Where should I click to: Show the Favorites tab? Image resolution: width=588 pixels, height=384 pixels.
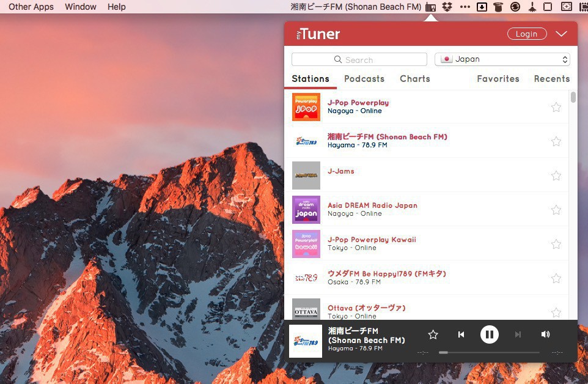(x=498, y=79)
